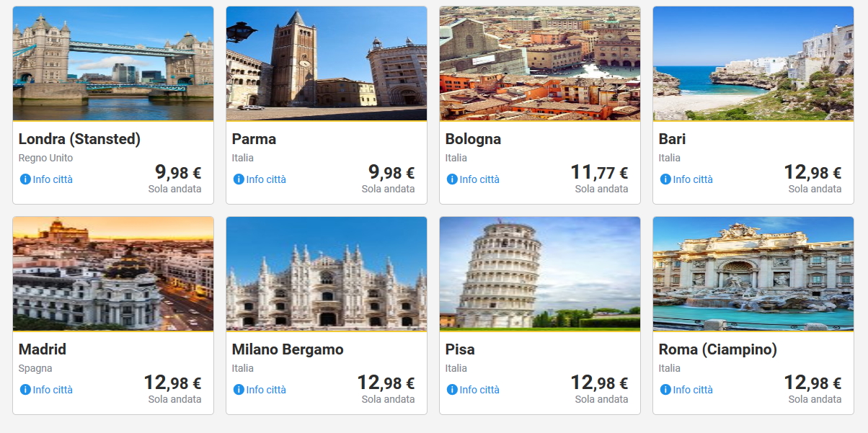
Task: Click the info icon on the Pisa card
Action: tap(452, 390)
